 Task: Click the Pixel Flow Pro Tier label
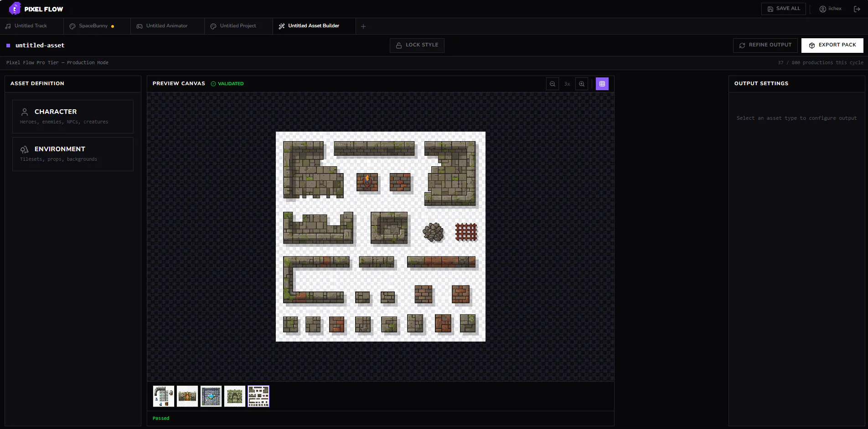[x=57, y=63]
